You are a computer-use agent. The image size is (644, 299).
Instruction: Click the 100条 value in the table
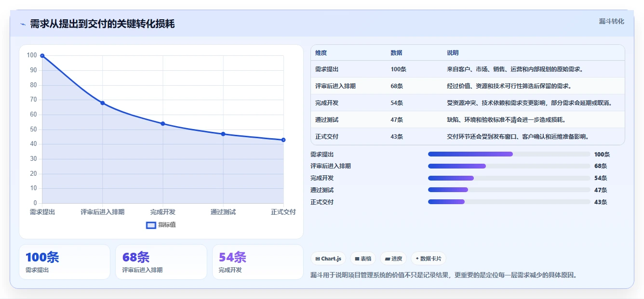(399, 69)
